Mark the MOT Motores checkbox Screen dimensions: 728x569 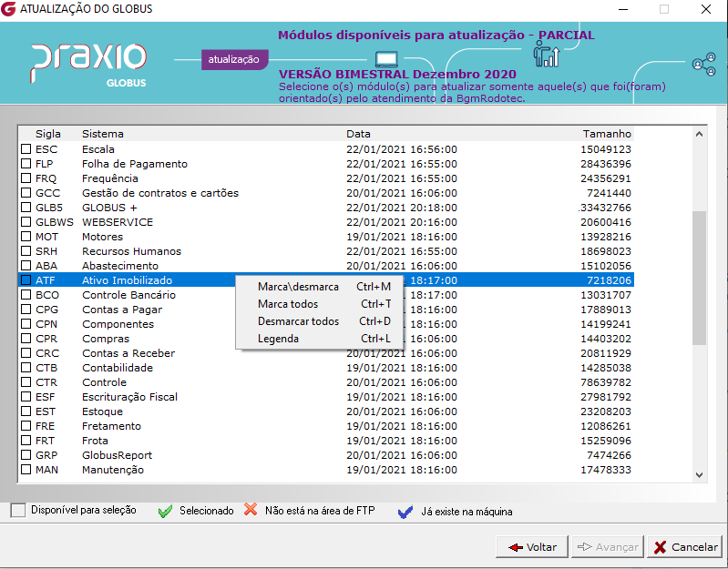point(26,237)
